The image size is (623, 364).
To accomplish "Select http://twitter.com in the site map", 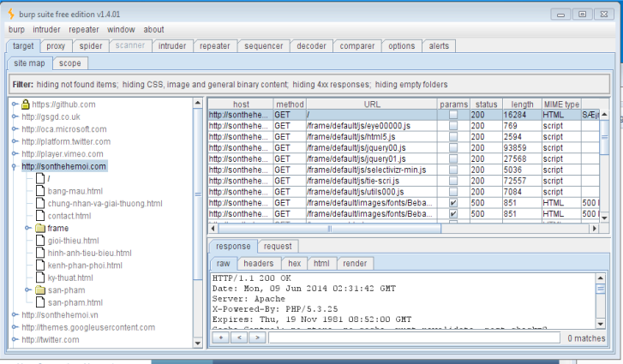I will click(51, 339).
